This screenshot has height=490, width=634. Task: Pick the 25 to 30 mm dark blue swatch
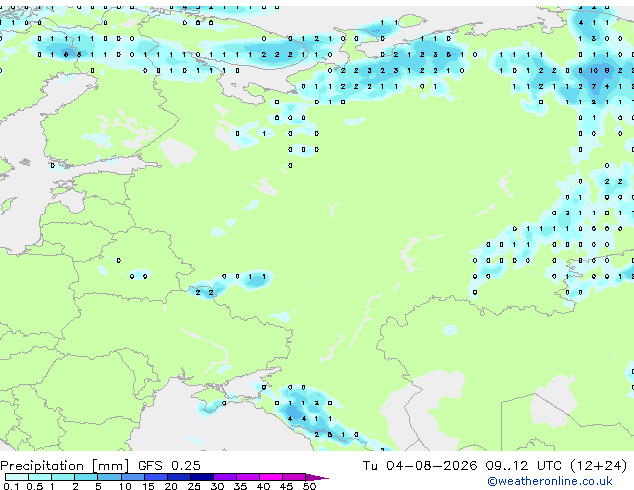pyautogui.click(x=202, y=477)
